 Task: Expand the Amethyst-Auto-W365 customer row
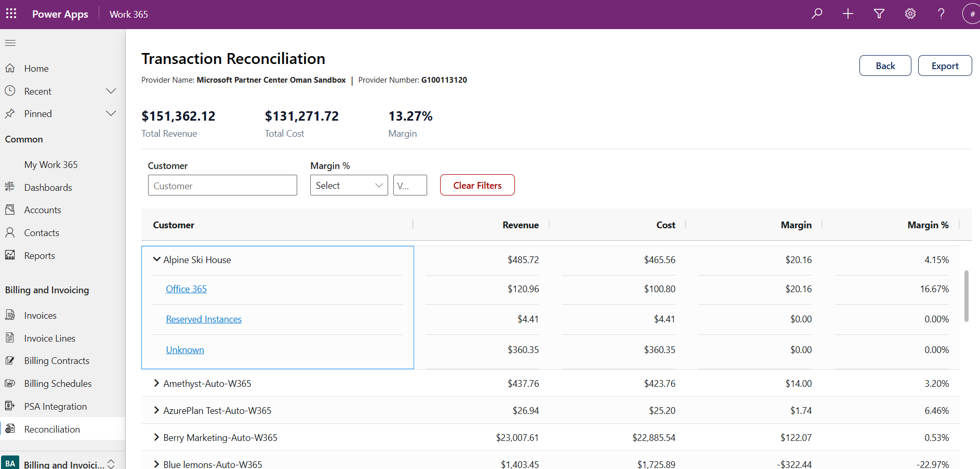pyautogui.click(x=156, y=383)
